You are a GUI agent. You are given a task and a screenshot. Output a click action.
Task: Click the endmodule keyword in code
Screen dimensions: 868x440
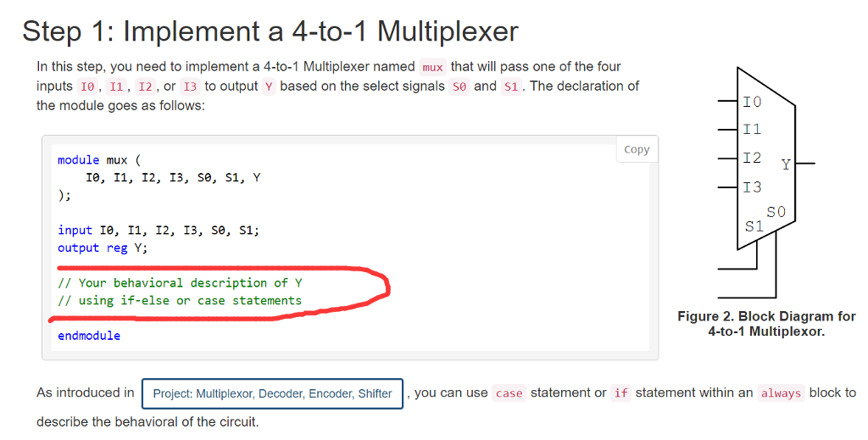tap(88, 336)
